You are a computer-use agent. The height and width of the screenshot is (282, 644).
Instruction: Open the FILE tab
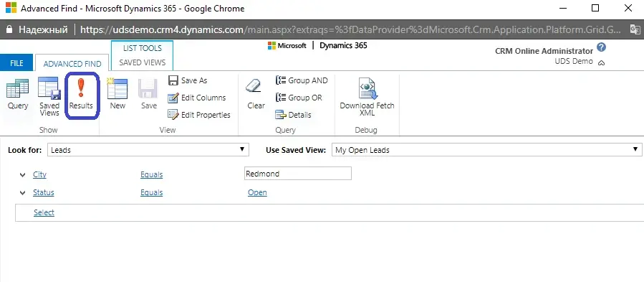[x=16, y=63]
